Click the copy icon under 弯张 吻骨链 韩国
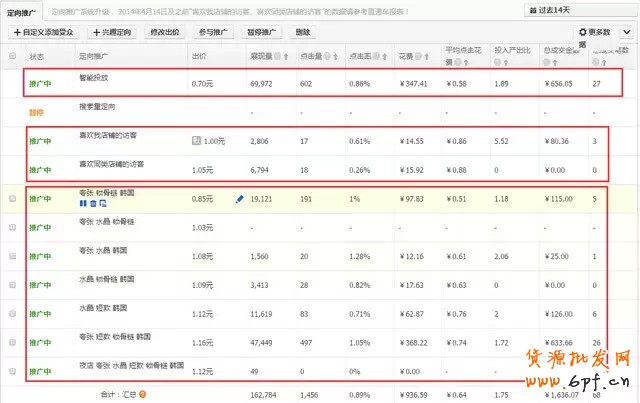This screenshot has width=640, height=403. [x=102, y=204]
